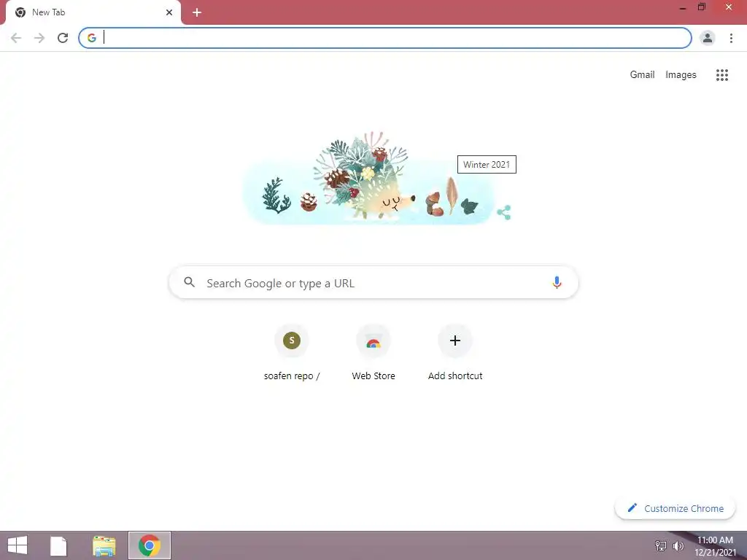
Task: Open the Windows Start menu
Action: [18, 545]
